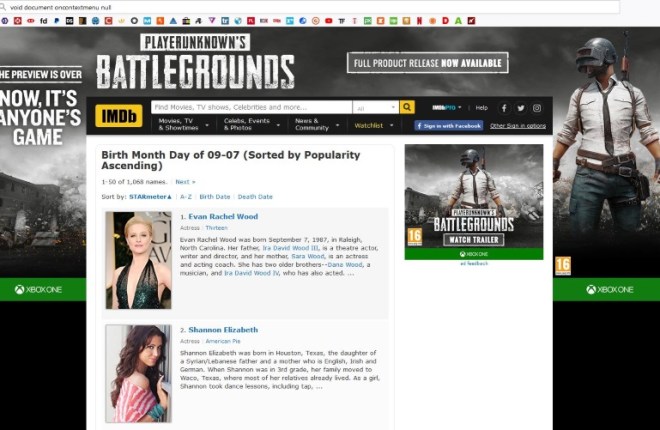
Task: Click Evan Rachel Wood's photo thumbnail
Action: [x=138, y=260]
